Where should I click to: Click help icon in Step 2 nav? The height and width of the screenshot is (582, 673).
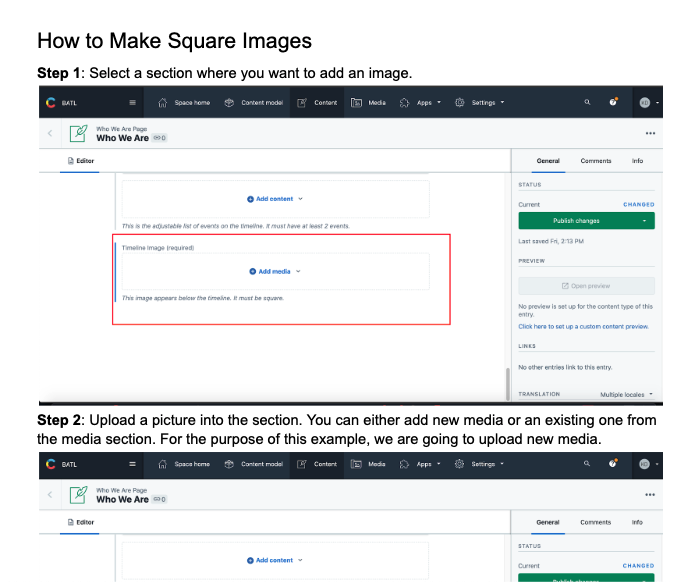pyautogui.click(x=612, y=463)
